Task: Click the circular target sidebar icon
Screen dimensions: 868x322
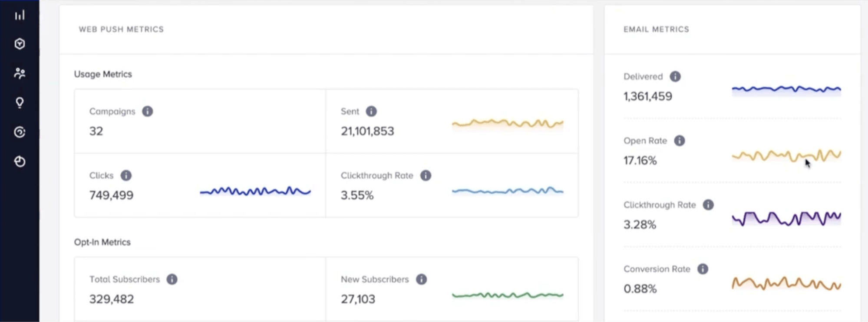Action: point(20,132)
